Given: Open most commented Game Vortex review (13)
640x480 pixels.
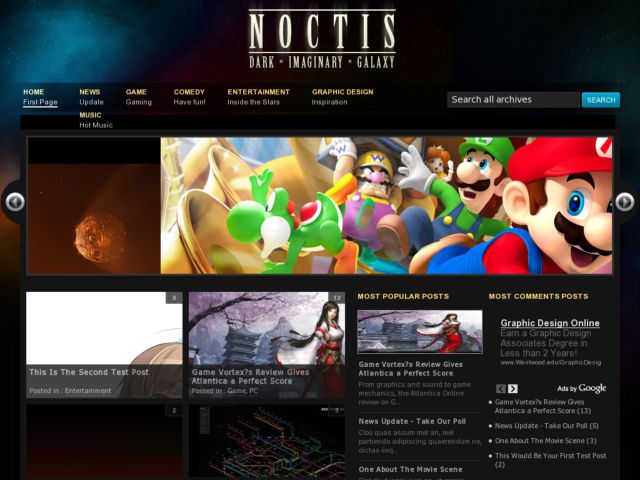Looking at the screenshot, I should tap(543, 406).
